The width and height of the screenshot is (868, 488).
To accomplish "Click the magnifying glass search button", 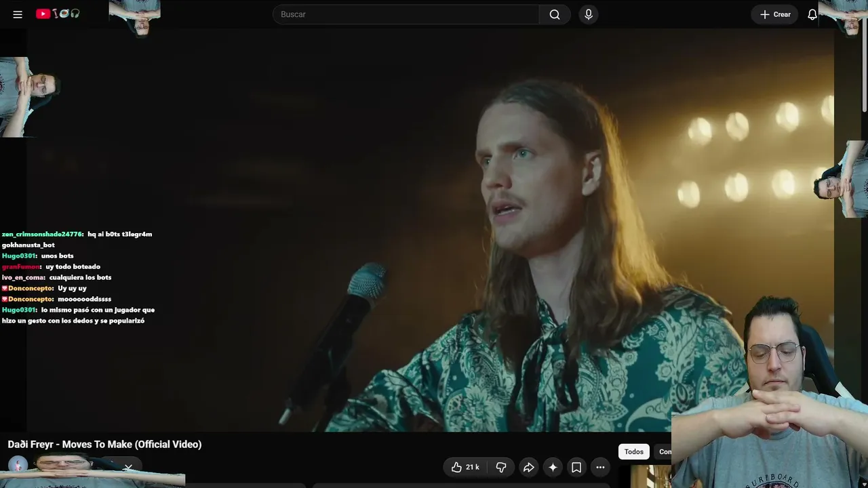I will point(555,14).
